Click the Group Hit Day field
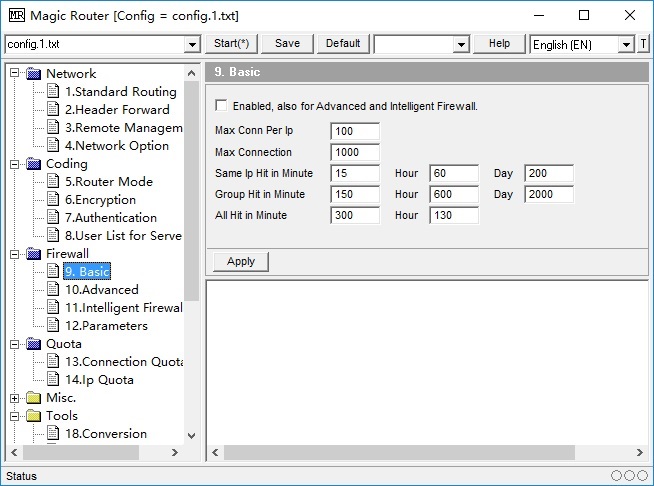This screenshot has width=654, height=486. (x=549, y=194)
